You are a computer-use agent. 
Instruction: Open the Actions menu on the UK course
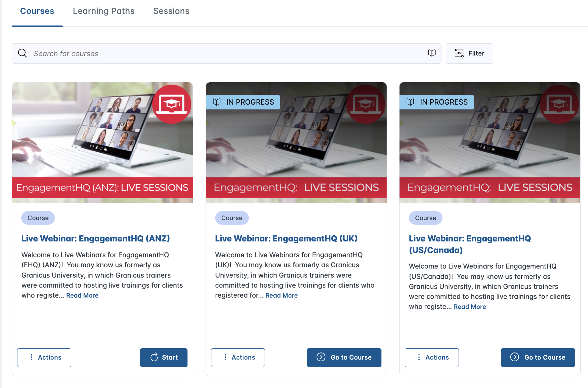pyautogui.click(x=238, y=357)
